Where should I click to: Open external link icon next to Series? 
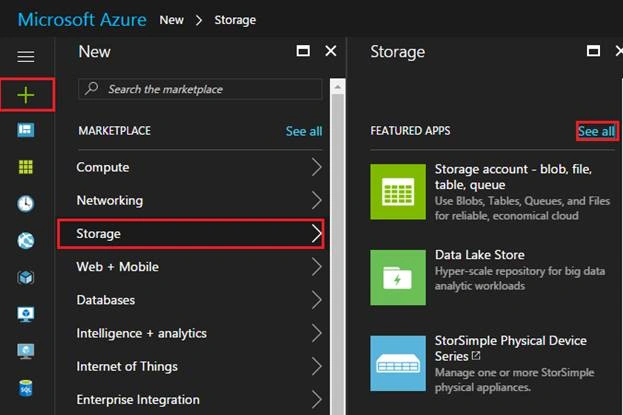476,355
